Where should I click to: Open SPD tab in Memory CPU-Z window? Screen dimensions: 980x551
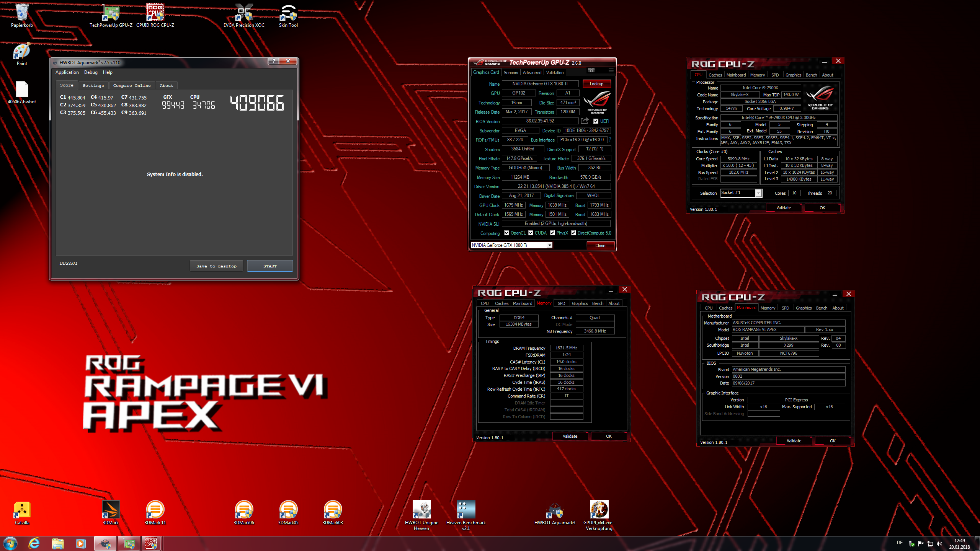pos(561,303)
